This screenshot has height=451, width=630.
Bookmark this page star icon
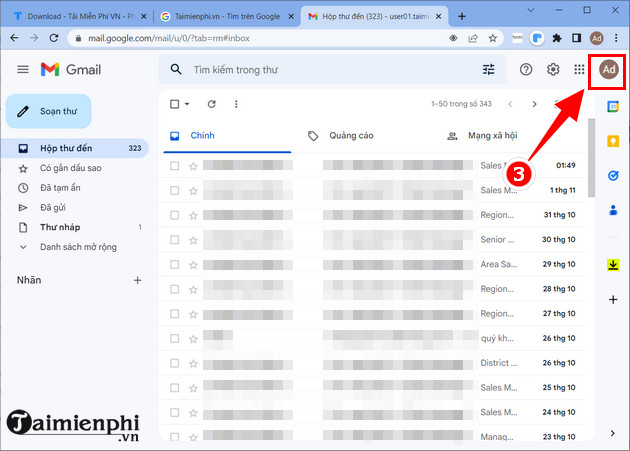(x=493, y=38)
